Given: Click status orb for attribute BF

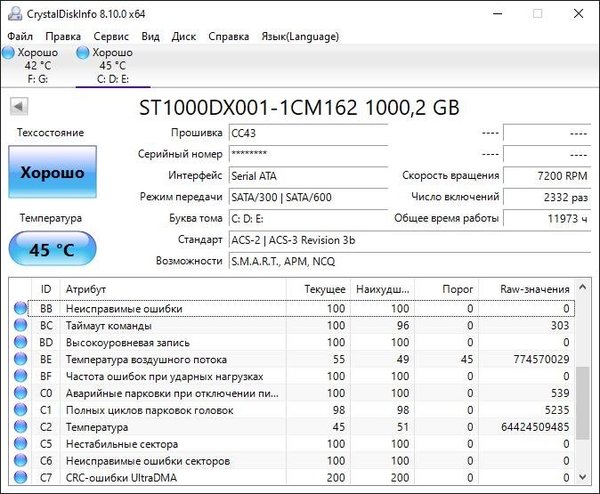Looking at the screenshot, I should [x=20, y=376].
